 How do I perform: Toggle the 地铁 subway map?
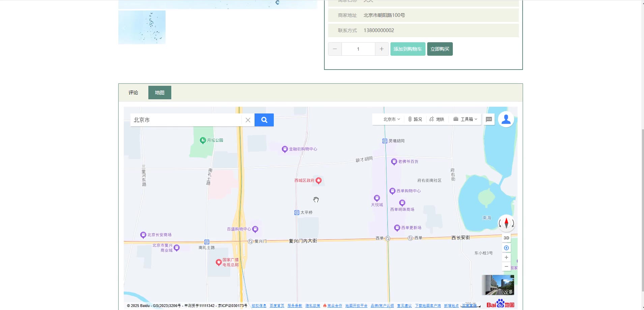(437, 119)
